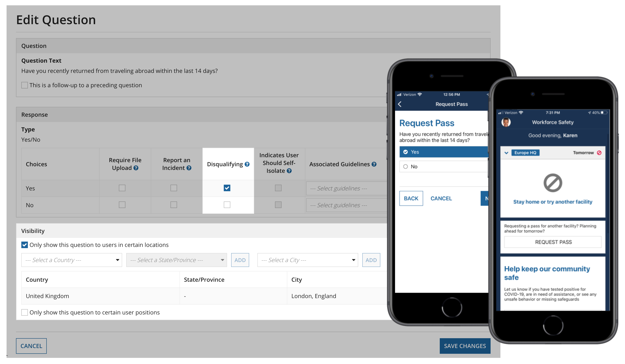
Task: Click the Disqualifying checkbox for Yes response
Action: coord(226,188)
